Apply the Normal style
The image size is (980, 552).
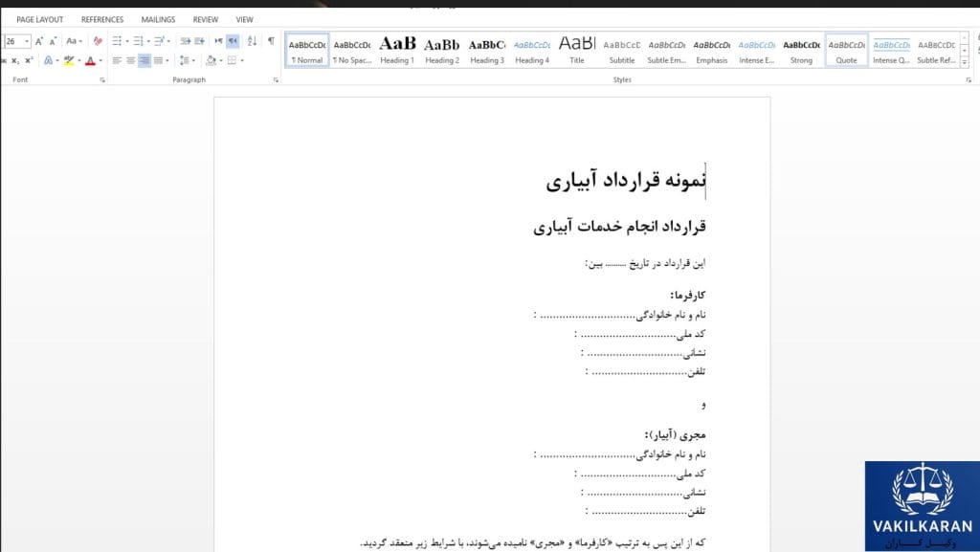[x=307, y=51]
